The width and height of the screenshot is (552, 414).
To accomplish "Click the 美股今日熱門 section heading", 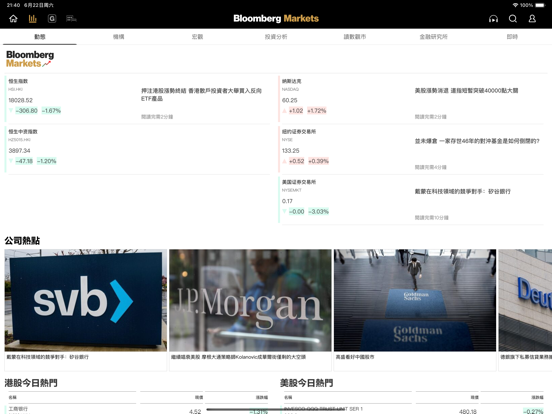I will 307,383.
